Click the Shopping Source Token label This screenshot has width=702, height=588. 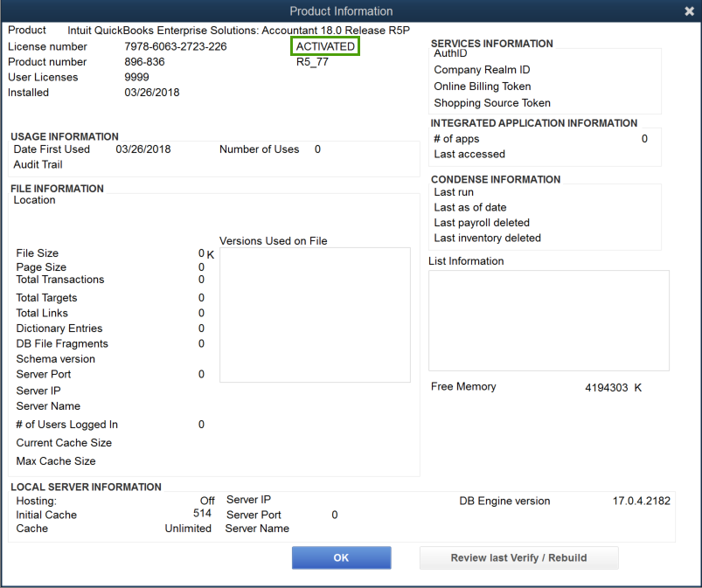(492, 103)
